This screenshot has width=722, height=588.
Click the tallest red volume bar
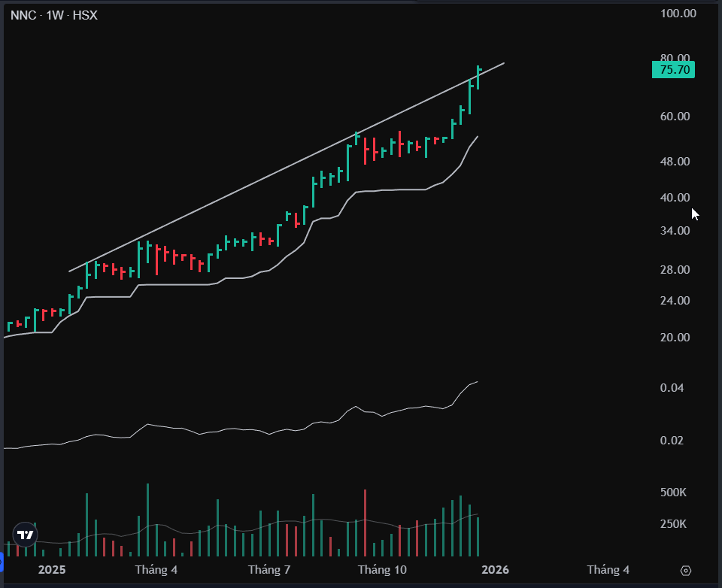point(366,523)
